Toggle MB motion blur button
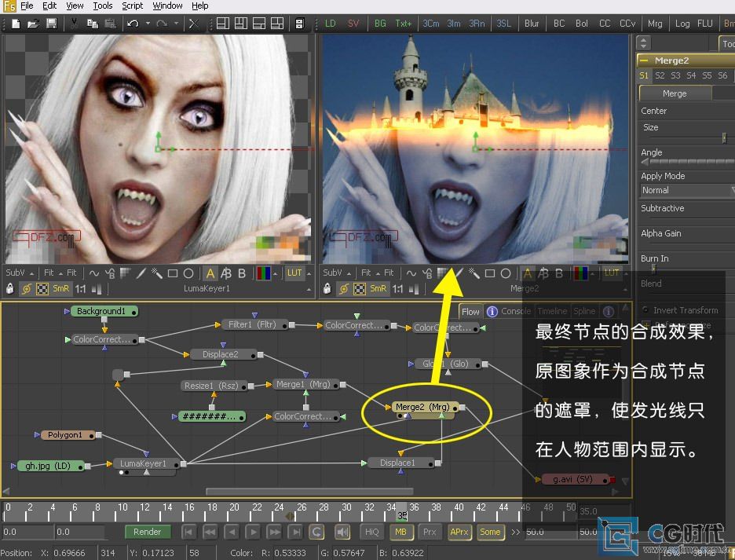The width and height of the screenshot is (735, 560). click(400, 532)
